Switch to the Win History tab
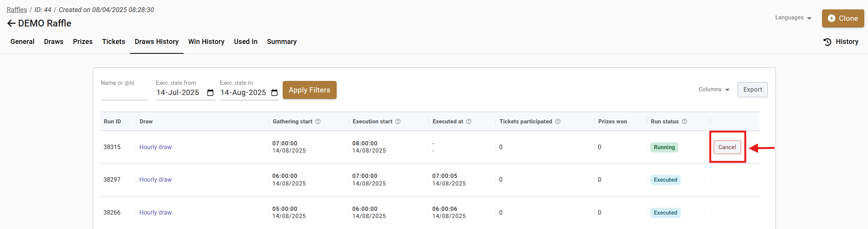The height and width of the screenshot is (229, 868). pyautogui.click(x=206, y=42)
